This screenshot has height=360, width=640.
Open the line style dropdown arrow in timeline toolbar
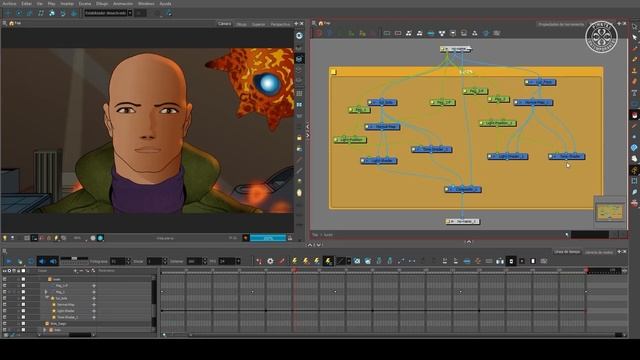click(349, 261)
